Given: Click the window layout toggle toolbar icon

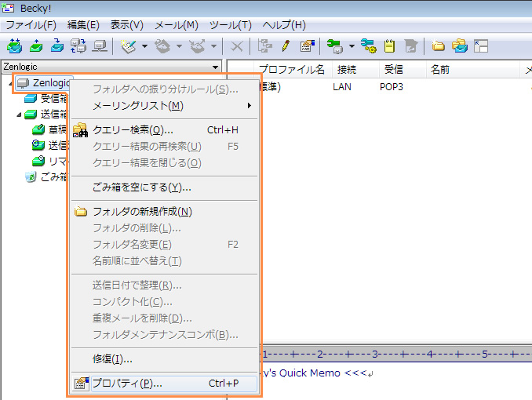Looking at the screenshot, I should (x=481, y=46).
